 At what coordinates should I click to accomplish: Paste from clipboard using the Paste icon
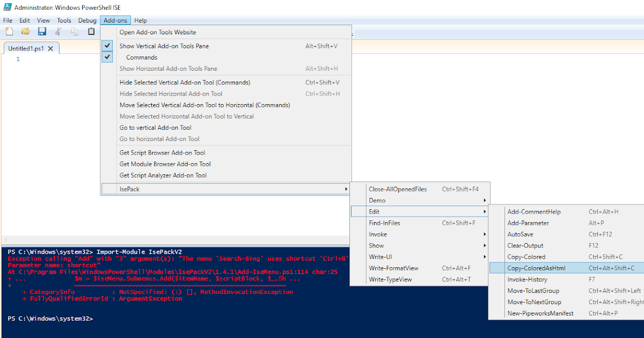click(91, 31)
